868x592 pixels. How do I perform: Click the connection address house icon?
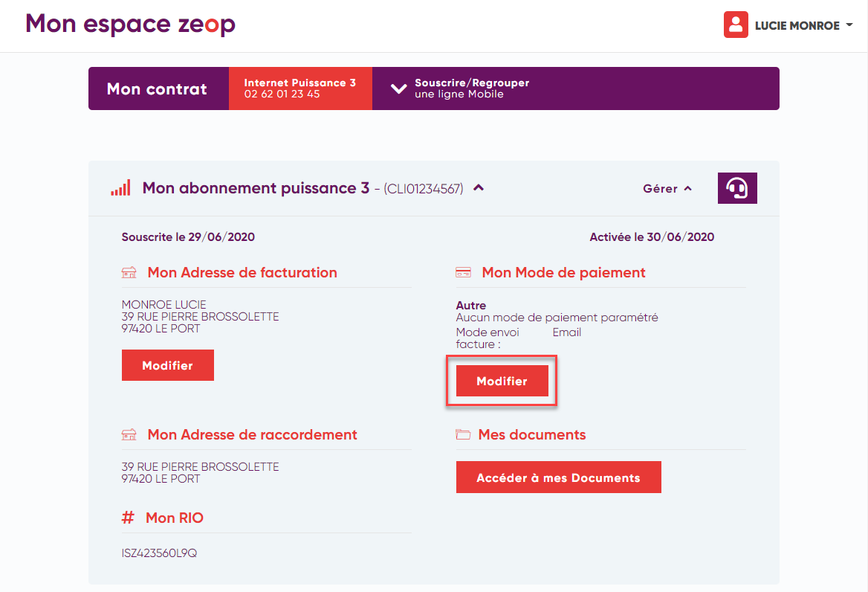click(129, 435)
